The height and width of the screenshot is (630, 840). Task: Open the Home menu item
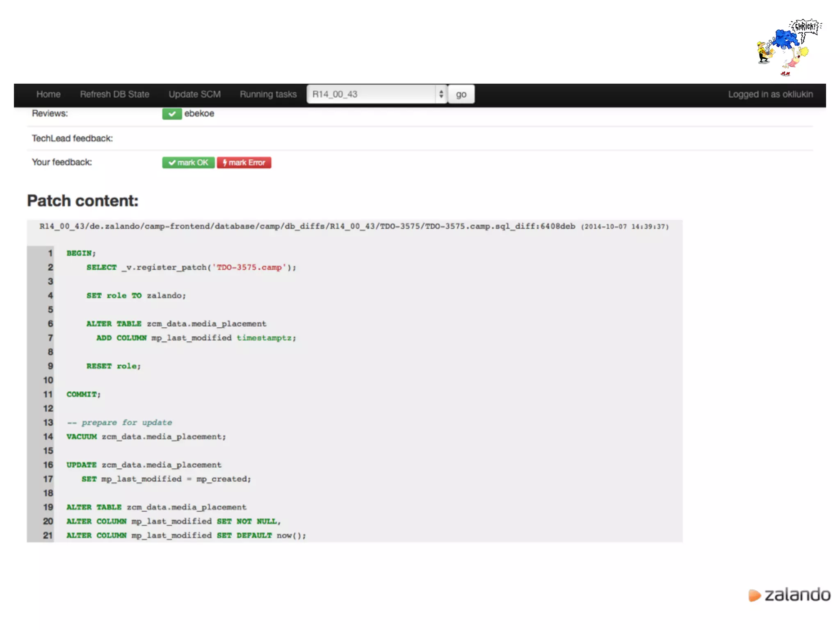(48, 94)
